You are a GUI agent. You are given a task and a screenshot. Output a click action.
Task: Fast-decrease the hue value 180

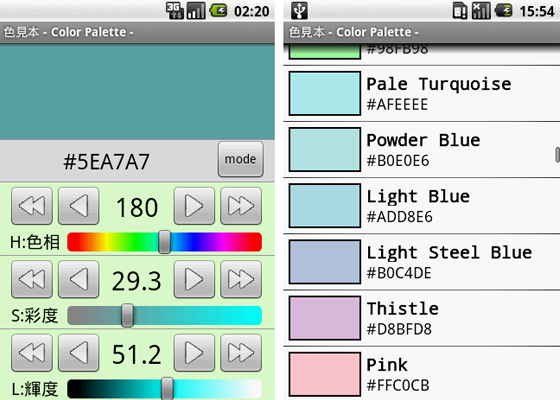pos(32,206)
